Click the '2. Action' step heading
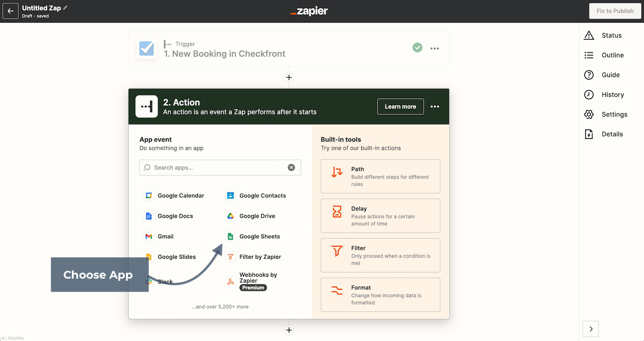The width and height of the screenshot is (644, 341). coord(181,102)
